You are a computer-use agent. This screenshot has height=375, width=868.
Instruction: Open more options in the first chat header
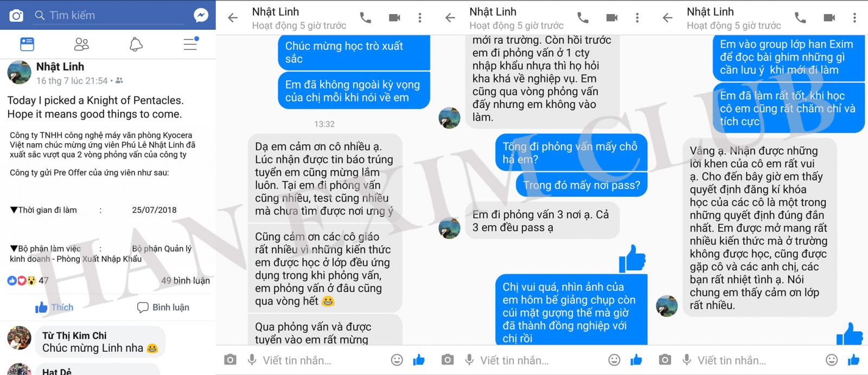click(420, 18)
